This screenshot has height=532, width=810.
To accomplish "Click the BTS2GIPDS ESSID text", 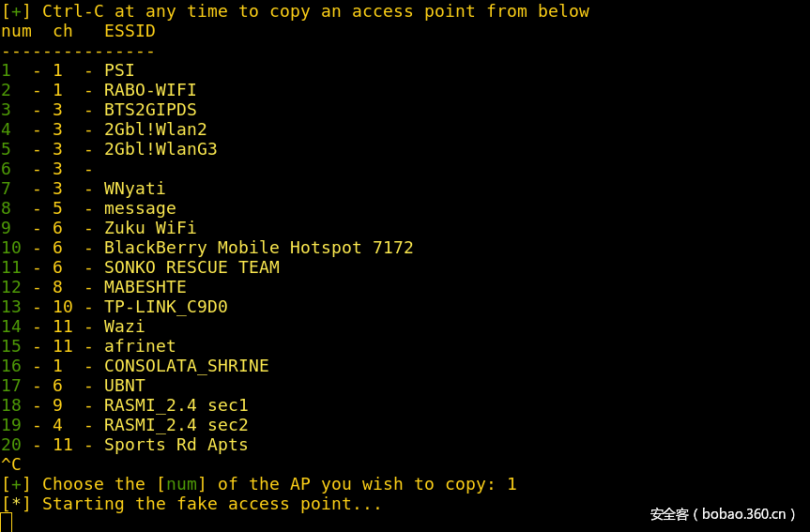I will coord(150,110).
